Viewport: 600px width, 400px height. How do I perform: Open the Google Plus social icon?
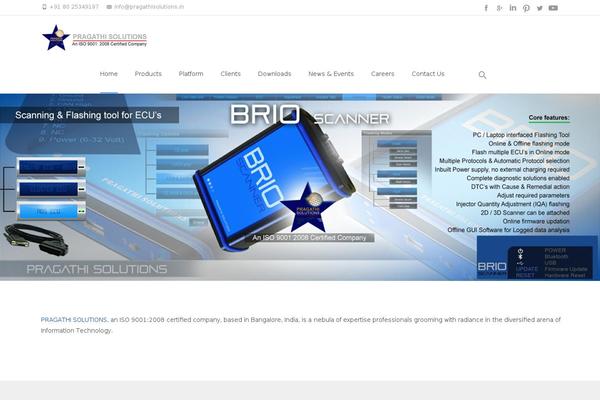[499, 8]
